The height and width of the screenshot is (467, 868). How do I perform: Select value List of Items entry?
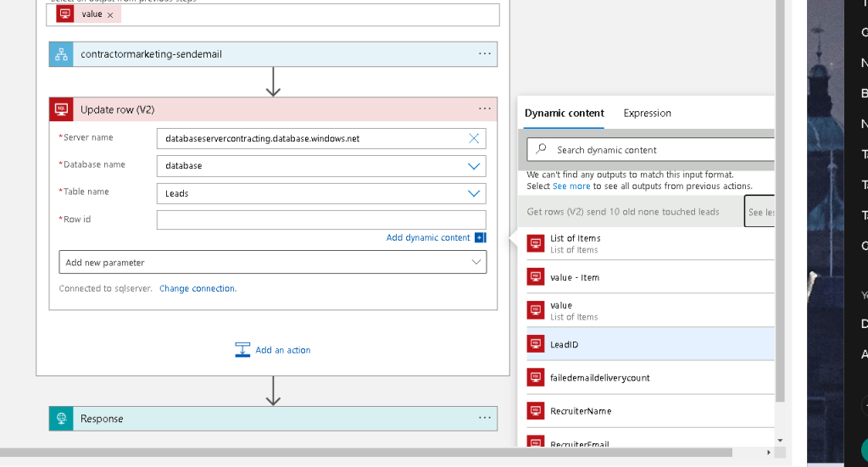tap(650, 310)
